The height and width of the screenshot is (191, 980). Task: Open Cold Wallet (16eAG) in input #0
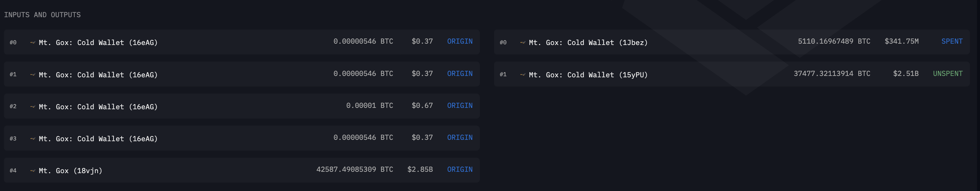pos(98,42)
